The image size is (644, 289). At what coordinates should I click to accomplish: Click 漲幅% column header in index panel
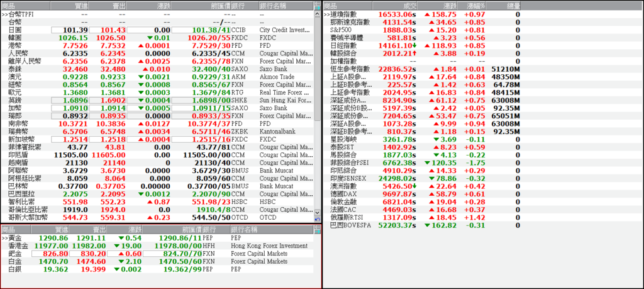point(473,6)
